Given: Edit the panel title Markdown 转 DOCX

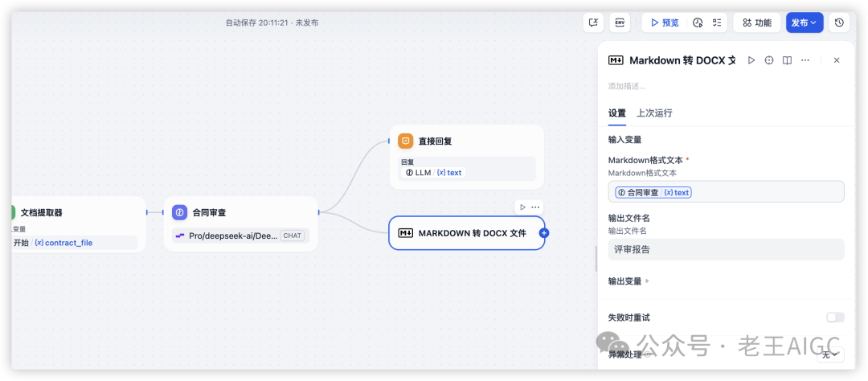Looking at the screenshot, I should [682, 60].
